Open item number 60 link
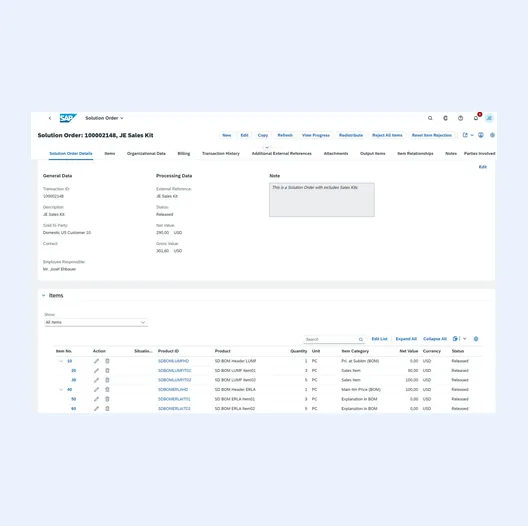 tap(73, 408)
